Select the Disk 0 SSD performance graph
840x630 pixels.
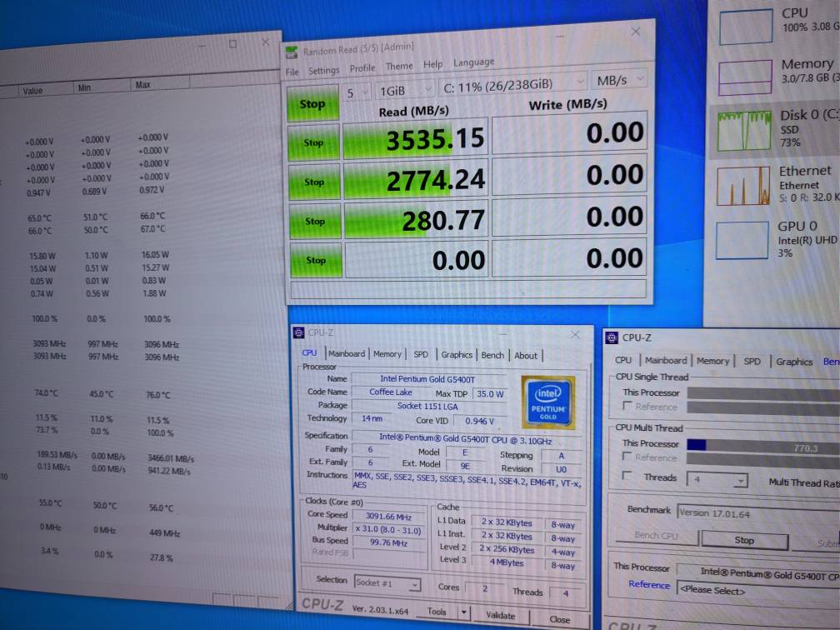coord(743,130)
